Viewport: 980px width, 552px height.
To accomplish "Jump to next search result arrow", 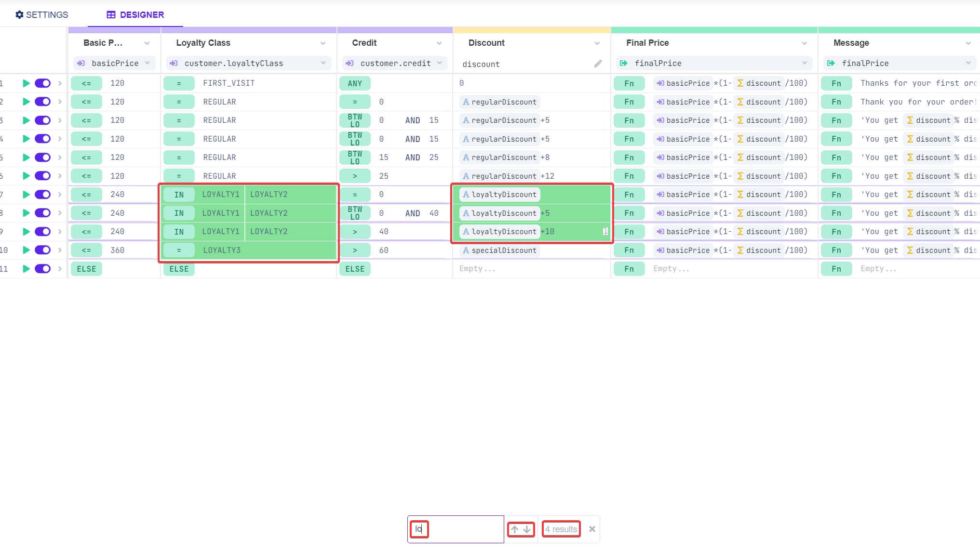I will [x=527, y=529].
